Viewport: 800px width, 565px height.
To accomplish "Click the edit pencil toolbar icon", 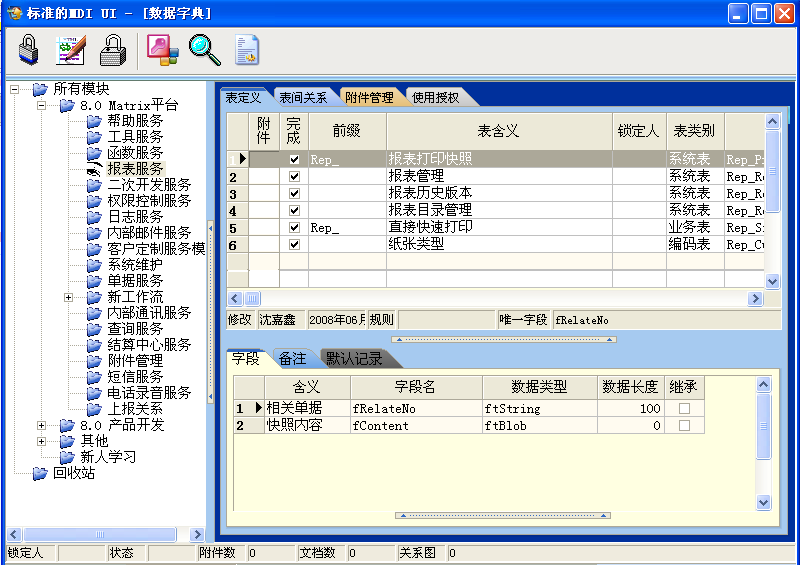I will coord(71,49).
